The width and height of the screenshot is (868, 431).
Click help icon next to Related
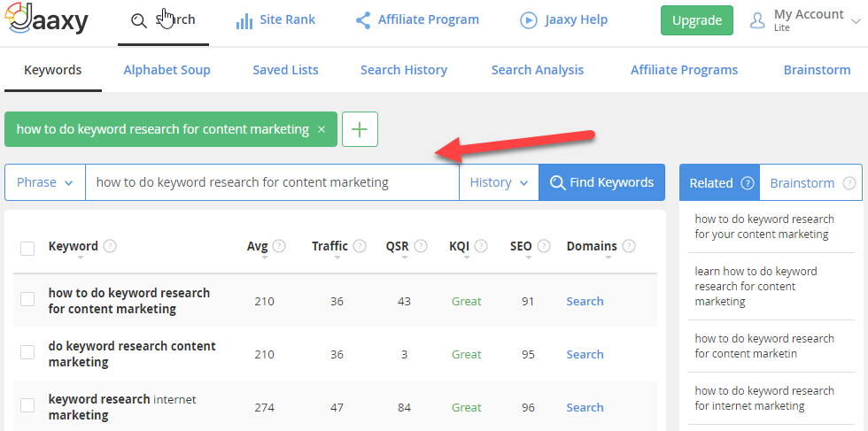(748, 183)
